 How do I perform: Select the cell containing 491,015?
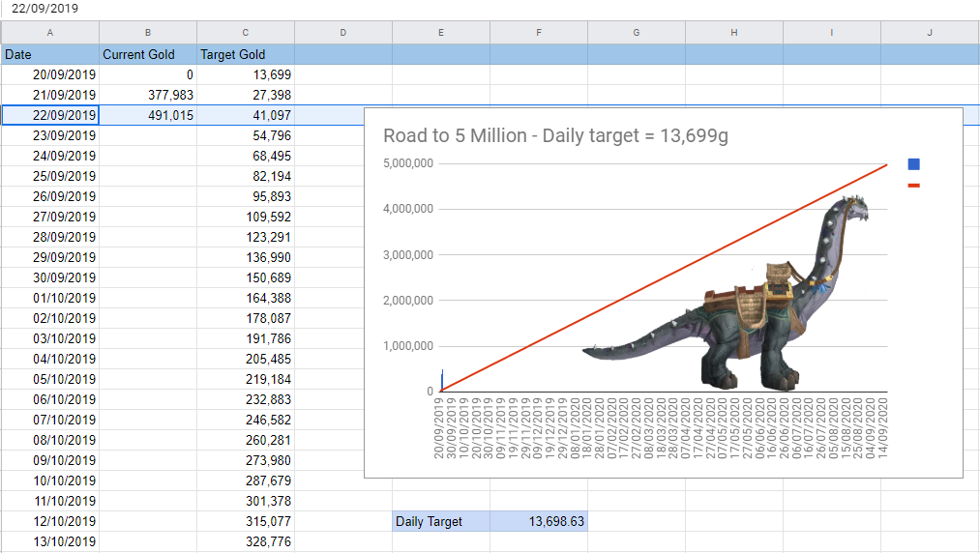147,115
